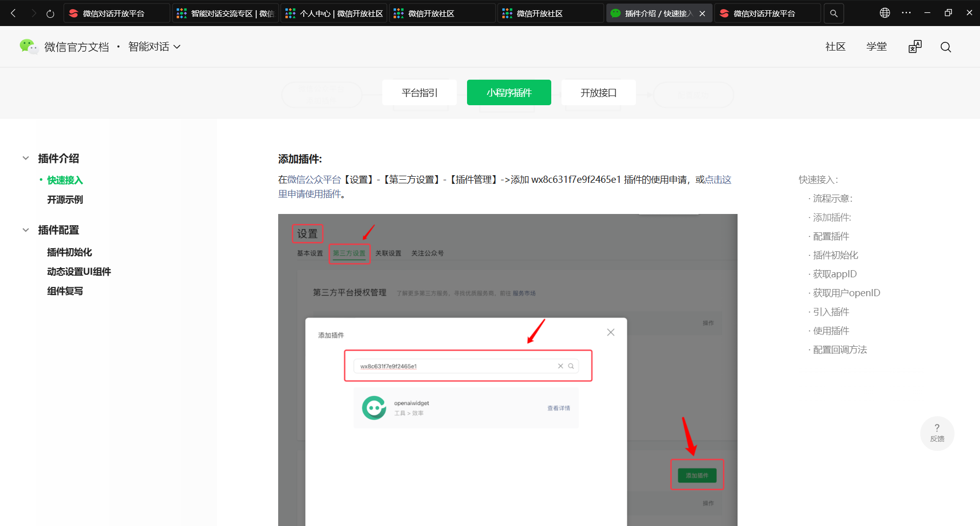
Task: Jump to 添加插件 in page outline
Action: coord(832,218)
